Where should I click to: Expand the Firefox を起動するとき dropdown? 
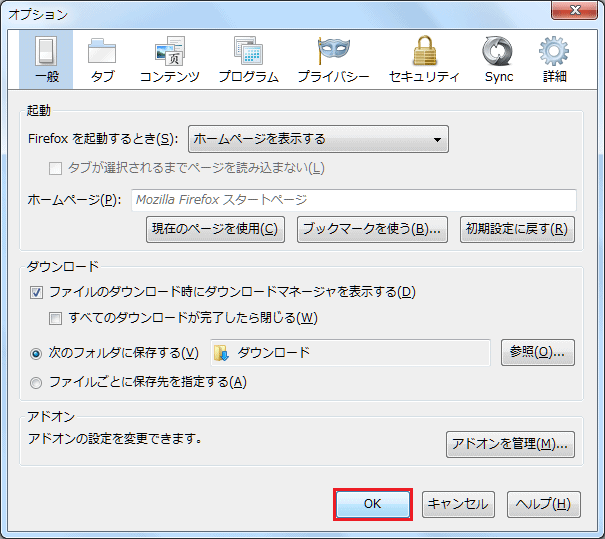(318, 139)
